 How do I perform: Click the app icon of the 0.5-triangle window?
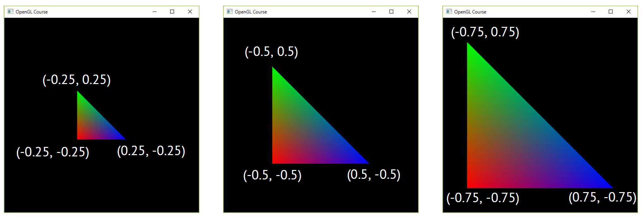pos(230,12)
